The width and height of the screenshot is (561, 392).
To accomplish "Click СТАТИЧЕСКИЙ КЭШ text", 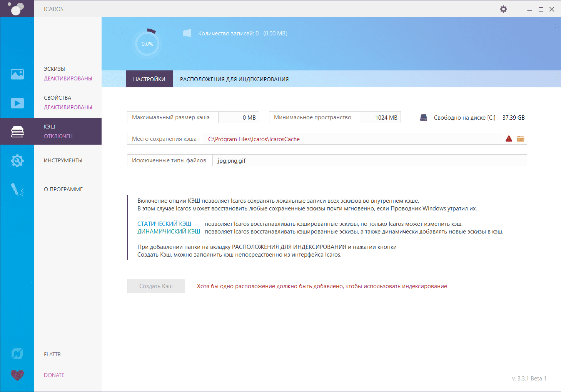I will 164,224.
